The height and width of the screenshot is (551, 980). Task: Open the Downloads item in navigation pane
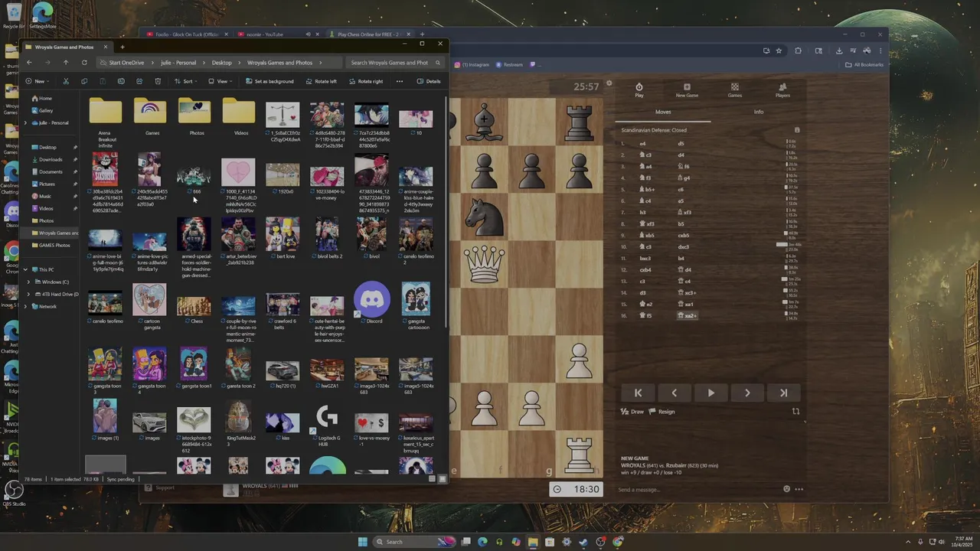51,159
